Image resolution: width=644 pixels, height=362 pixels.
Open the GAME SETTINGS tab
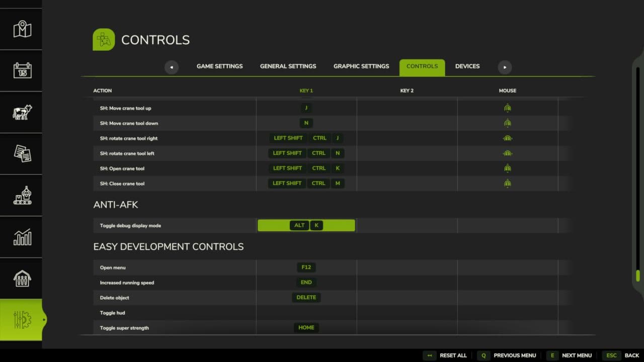[x=219, y=66]
